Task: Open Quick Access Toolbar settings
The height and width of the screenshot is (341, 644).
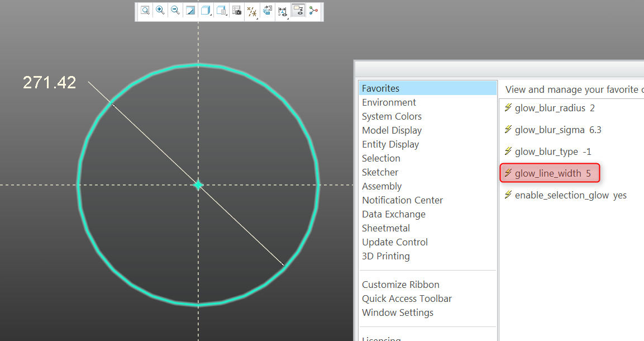Action: click(407, 299)
